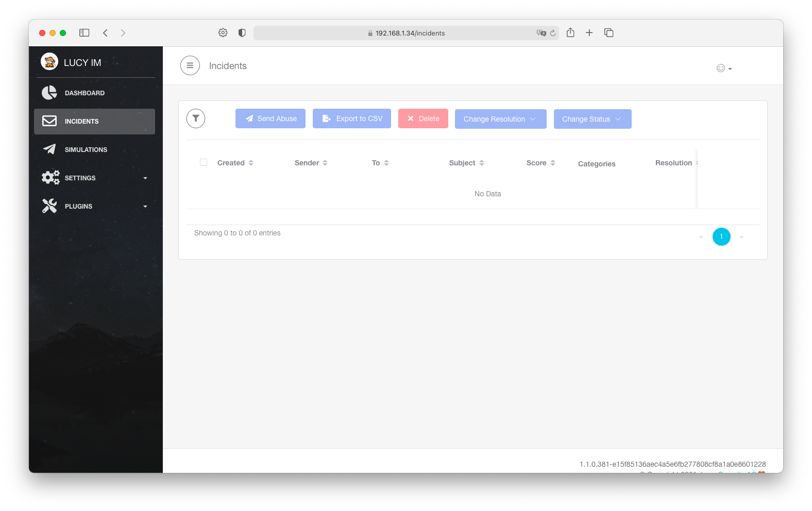The width and height of the screenshot is (812, 511).
Task: Show Safari sidebar panel icon
Action: 84,33
